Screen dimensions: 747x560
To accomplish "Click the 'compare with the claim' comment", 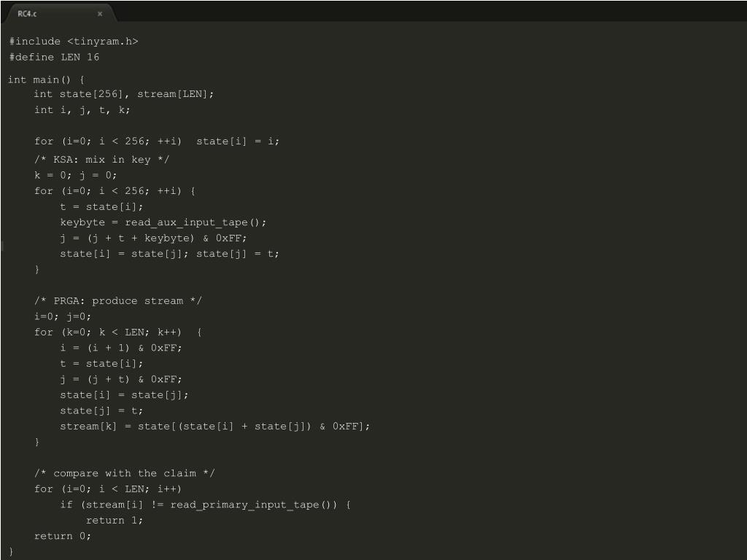I will point(125,473).
